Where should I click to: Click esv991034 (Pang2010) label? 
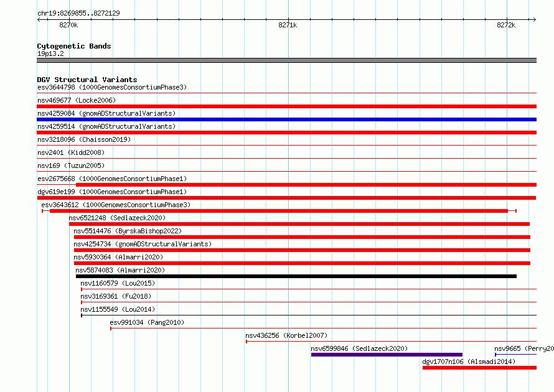[147, 322]
